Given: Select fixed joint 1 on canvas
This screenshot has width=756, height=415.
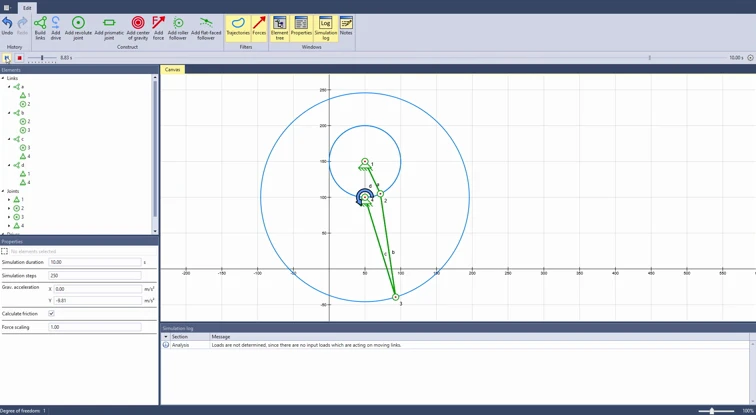Looking at the screenshot, I should [x=365, y=162].
